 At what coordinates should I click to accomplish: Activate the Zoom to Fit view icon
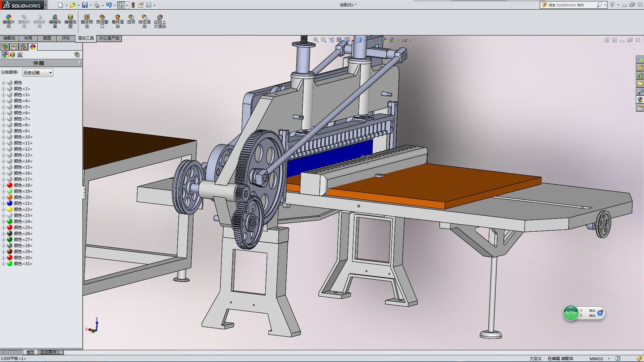(316, 40)
